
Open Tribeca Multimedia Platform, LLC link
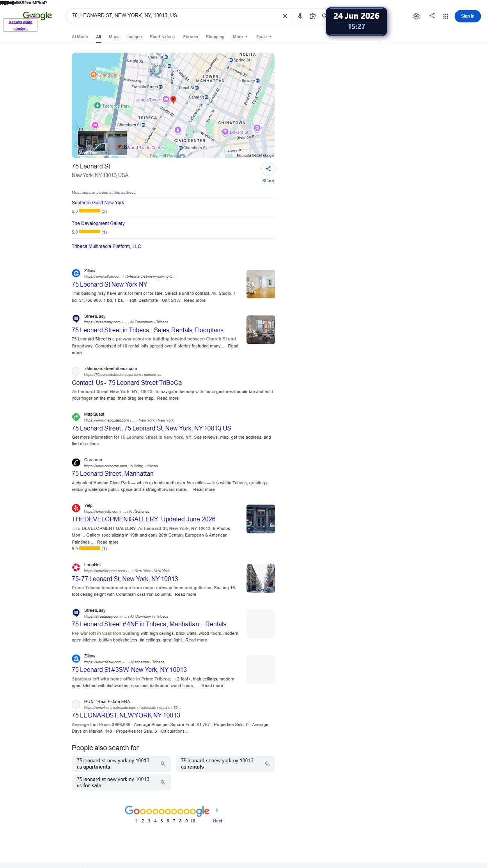click(106, 246)
